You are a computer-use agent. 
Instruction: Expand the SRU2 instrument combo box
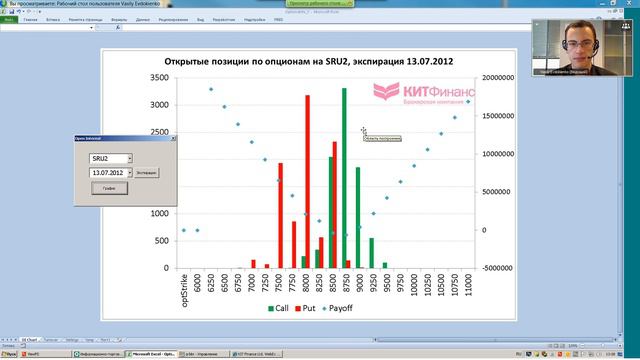click(130, 158)
